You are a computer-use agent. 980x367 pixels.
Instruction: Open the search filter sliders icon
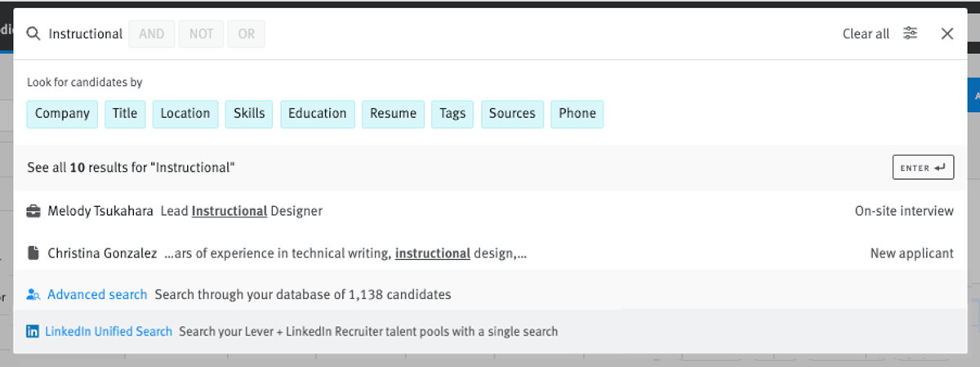(x=911, y=34)
